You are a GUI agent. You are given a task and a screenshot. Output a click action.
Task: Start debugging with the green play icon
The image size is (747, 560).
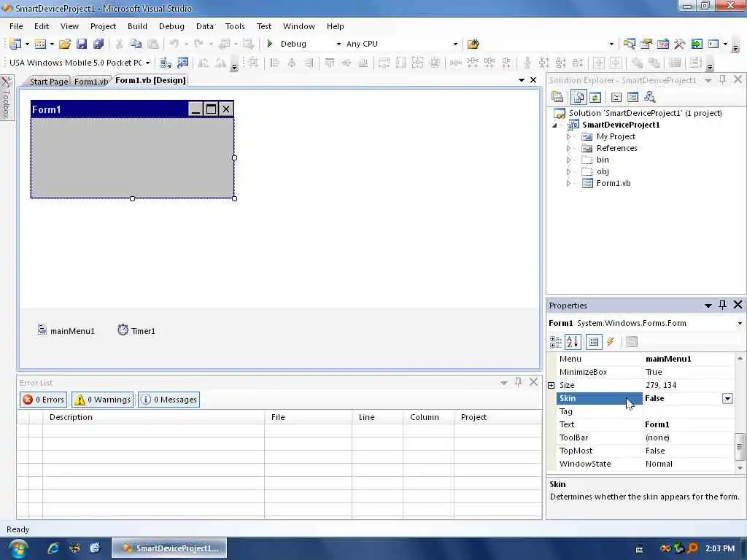coord(270,44)
